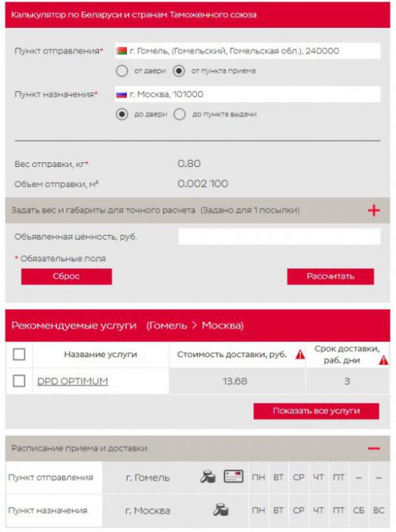Image resolution: width=396 pixels, height=532 pixels.
Task: Tick the DPD OPTIMUM service checkbox
Action: pos(19,381)
